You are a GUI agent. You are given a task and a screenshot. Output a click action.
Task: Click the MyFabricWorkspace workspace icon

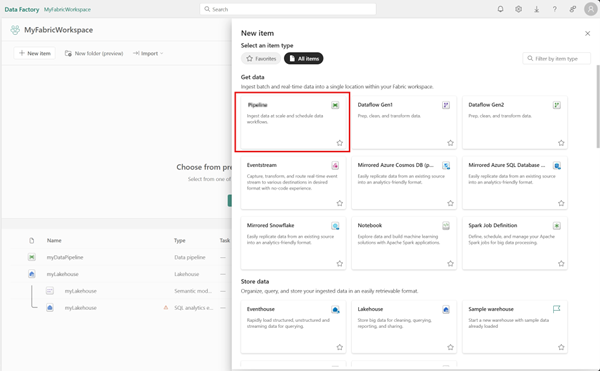(x=15, y=30)
